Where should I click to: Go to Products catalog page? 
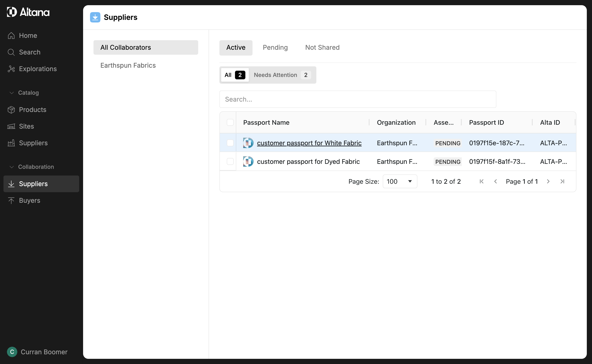[x=32, y=110]
